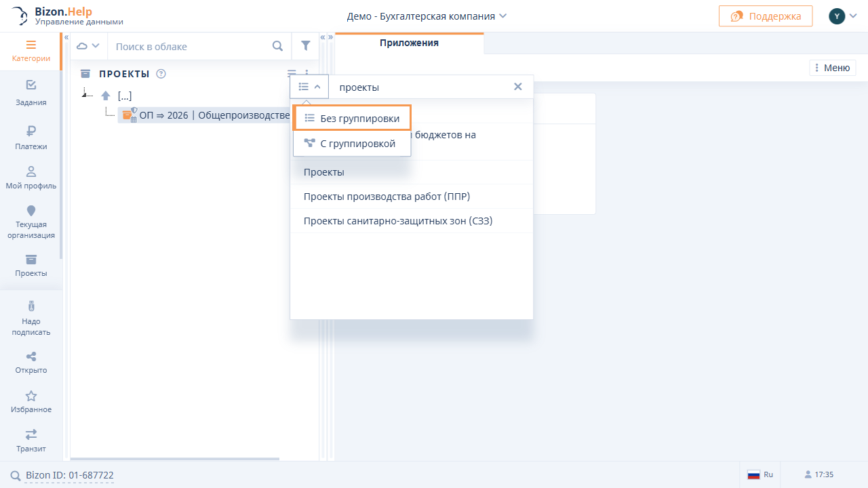Select Без группировки option
868x488 pixels.
[352, 119]
